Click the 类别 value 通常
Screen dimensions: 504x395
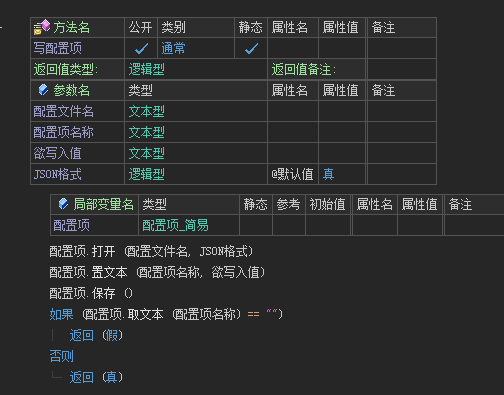173,48
